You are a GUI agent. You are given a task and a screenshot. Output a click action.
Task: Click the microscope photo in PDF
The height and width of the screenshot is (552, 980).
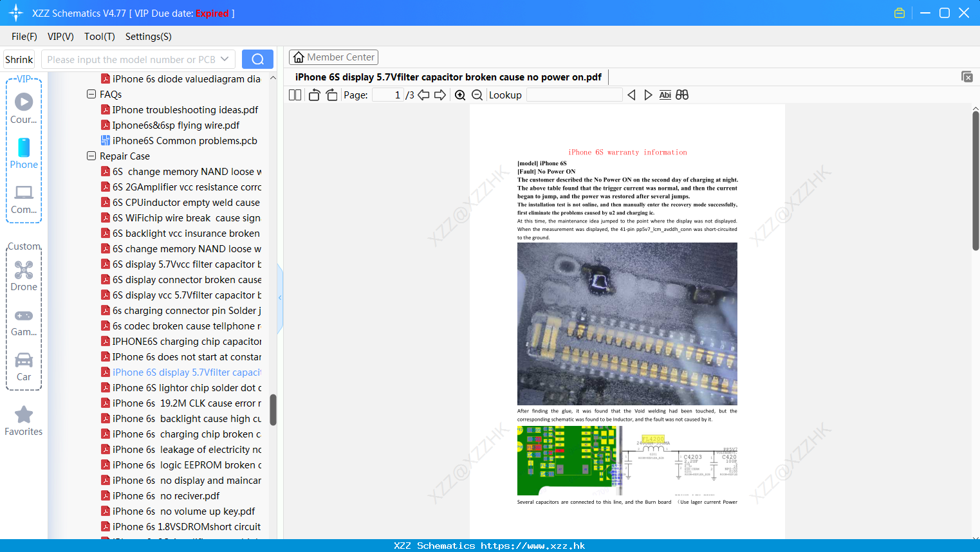[627, 324]
